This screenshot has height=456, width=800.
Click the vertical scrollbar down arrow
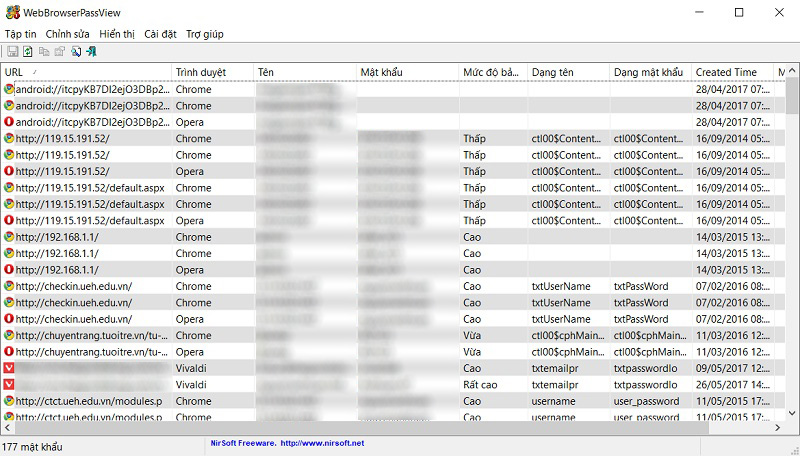(792, 414)
